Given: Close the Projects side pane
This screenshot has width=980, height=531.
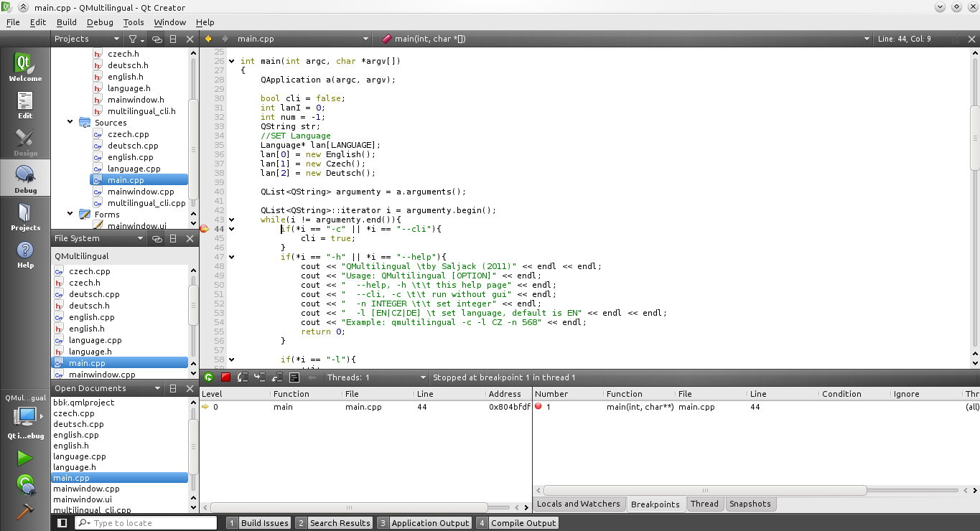Looking at the screenshot, I should 190,39.
